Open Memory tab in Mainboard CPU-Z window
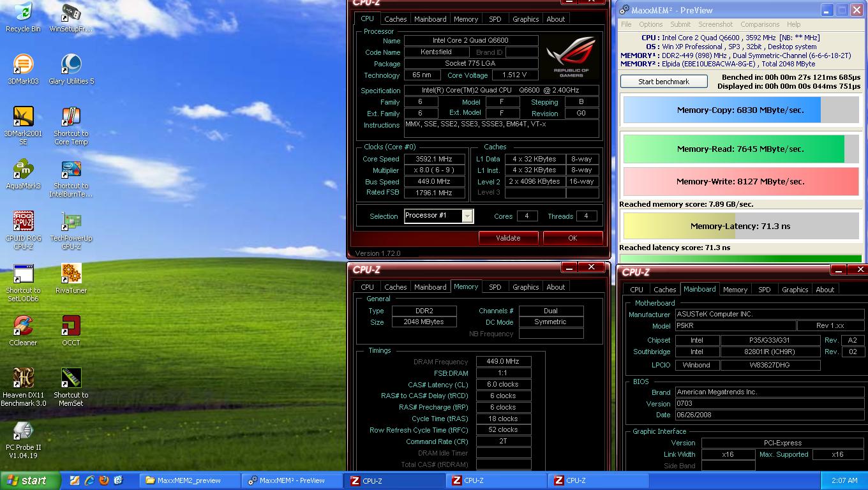This screenshot has width=868, height=490. pyautogui.click(x=735, y=290)
